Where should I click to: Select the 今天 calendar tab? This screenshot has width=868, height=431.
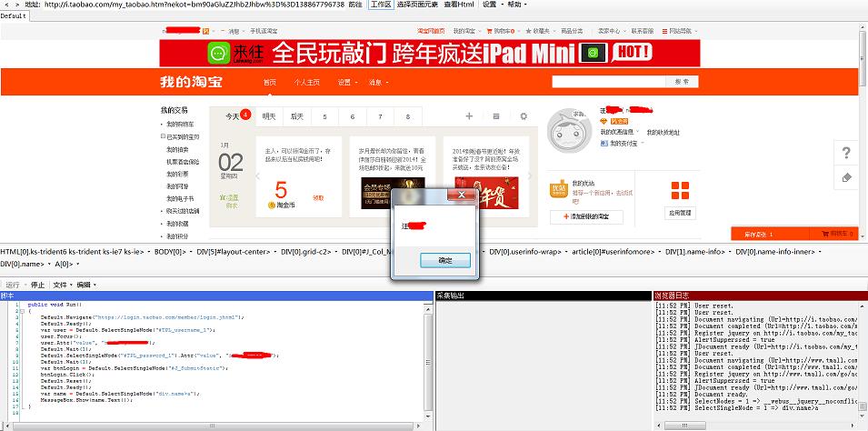click(x=232, y=116)
